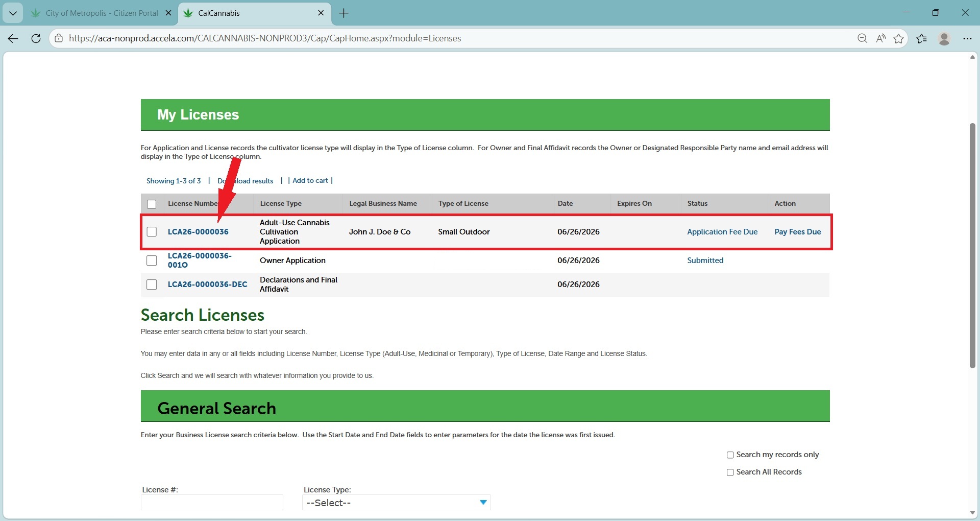Click Showing 1-3 of 3 text
Viewport: 980px width, 521px height.
click(x=174, y=181)
